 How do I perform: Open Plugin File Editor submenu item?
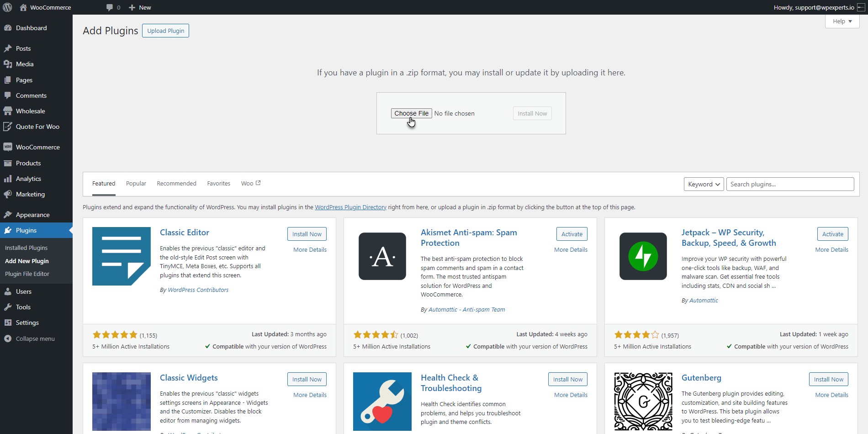27,274
